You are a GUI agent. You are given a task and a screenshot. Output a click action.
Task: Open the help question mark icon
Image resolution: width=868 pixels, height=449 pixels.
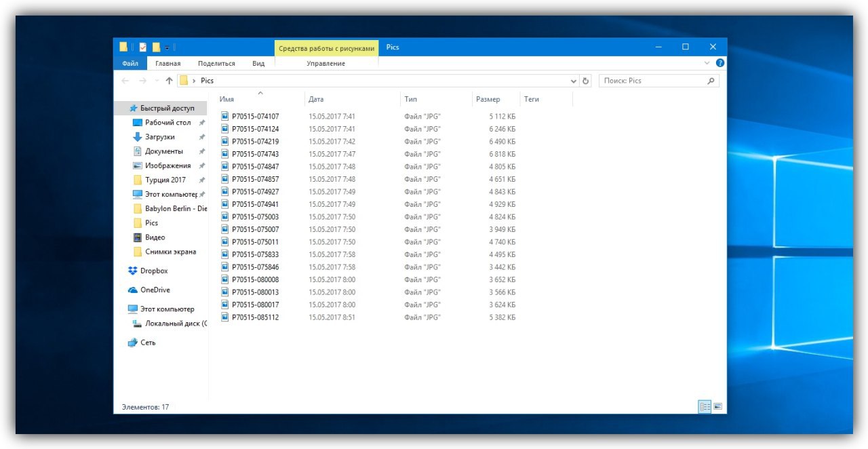click(720, 62)
